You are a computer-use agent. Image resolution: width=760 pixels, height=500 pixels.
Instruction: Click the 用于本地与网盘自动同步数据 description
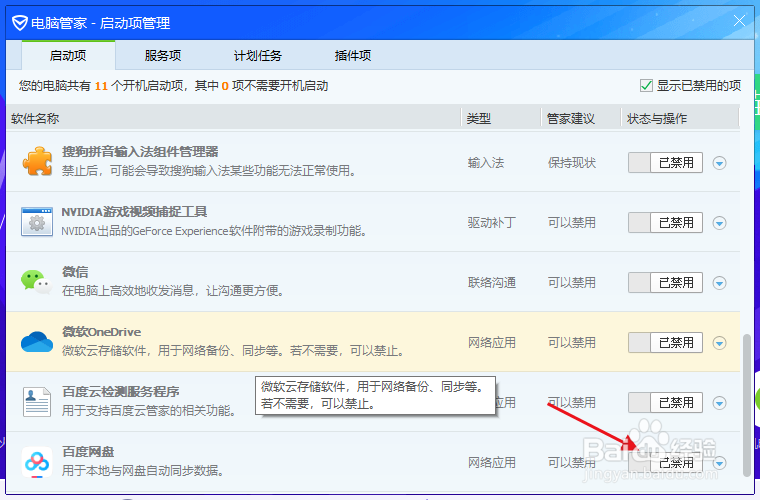point(143,470)
